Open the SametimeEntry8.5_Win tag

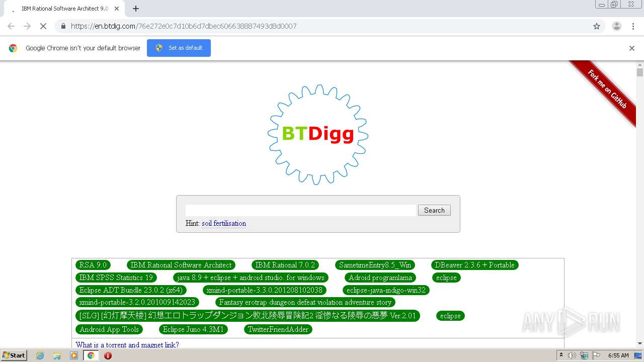[375, 265]
